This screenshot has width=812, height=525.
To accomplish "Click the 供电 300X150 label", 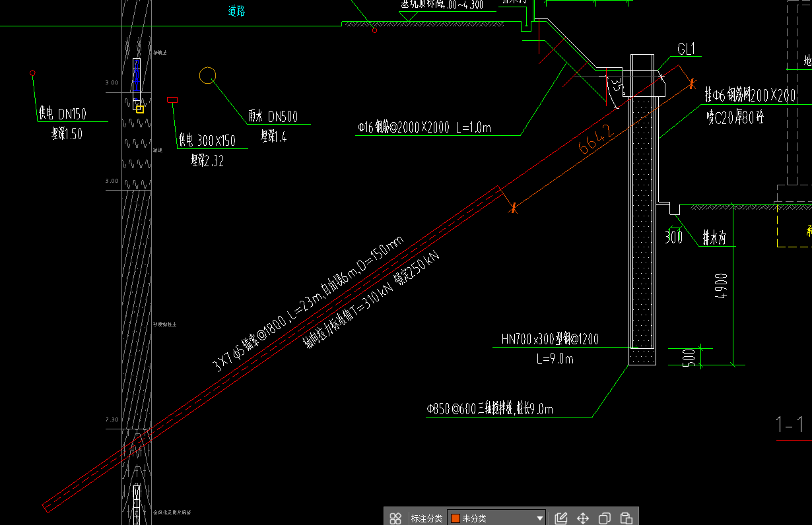I will tap(207, 140).
